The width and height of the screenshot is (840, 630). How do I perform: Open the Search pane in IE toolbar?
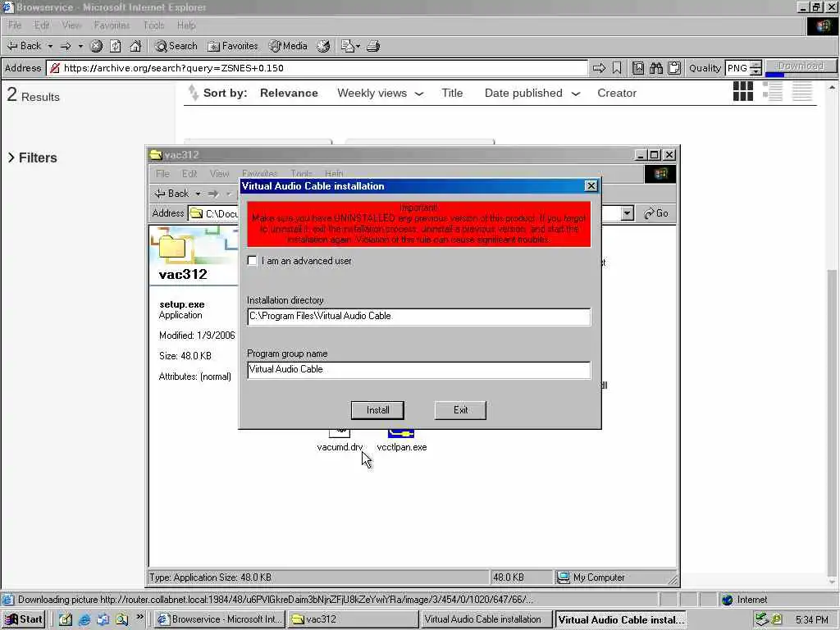(x=176, y=46)
